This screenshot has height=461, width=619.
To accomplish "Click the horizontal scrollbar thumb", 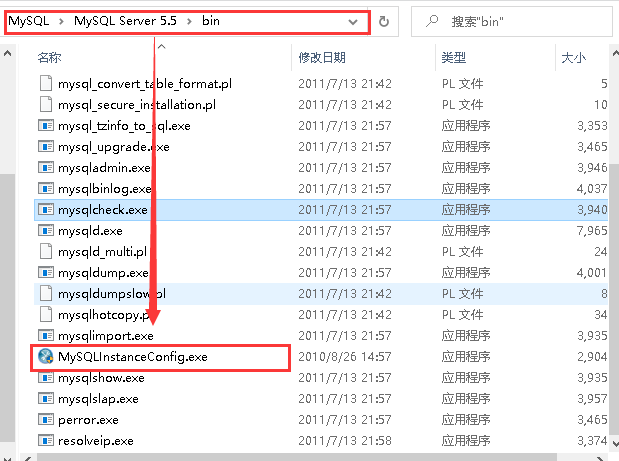I will [296, 457].
